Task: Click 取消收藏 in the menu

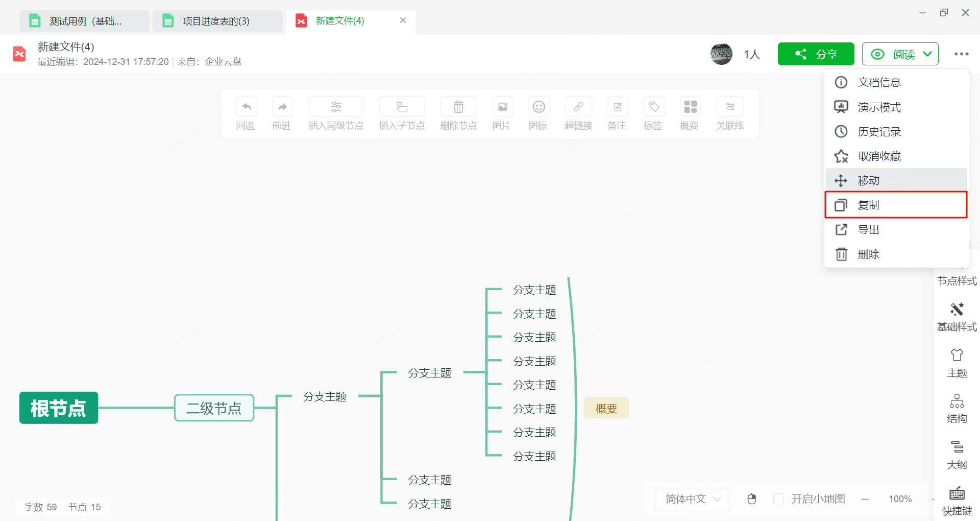Action: tap(896, 156)
